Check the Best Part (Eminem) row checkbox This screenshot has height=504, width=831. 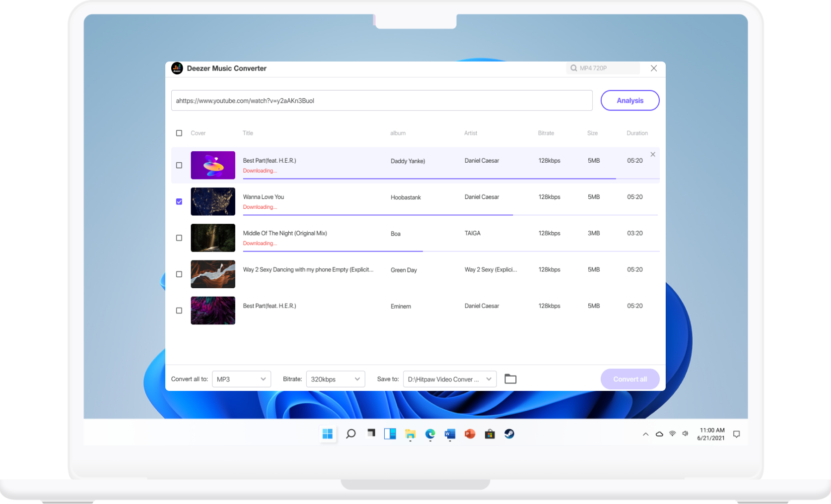coord(179,311)
